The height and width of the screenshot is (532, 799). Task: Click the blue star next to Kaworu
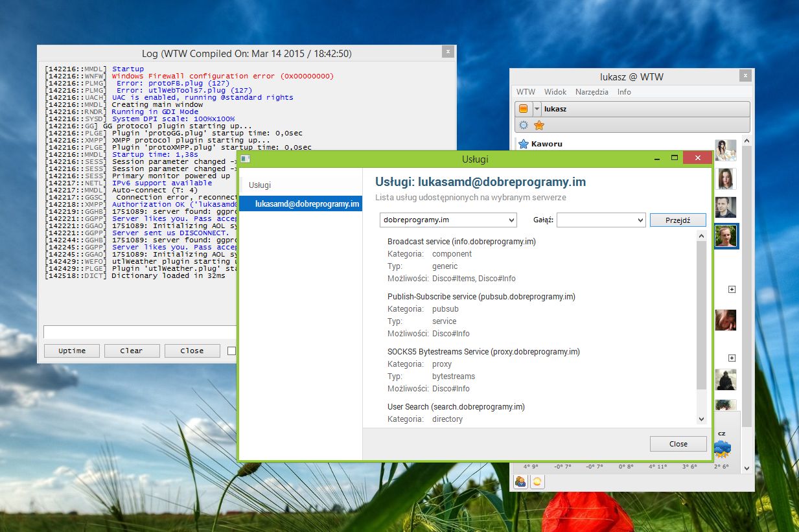(x=523, y=144)
